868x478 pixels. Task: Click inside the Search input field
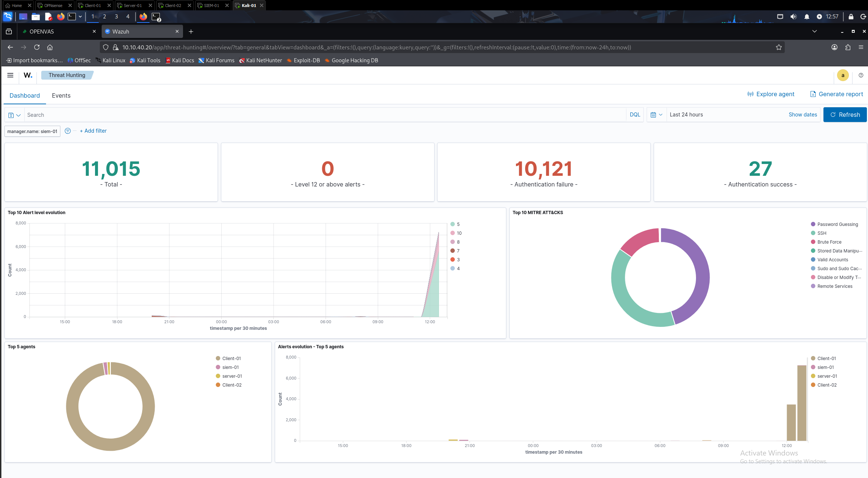[x=147, y=115]
